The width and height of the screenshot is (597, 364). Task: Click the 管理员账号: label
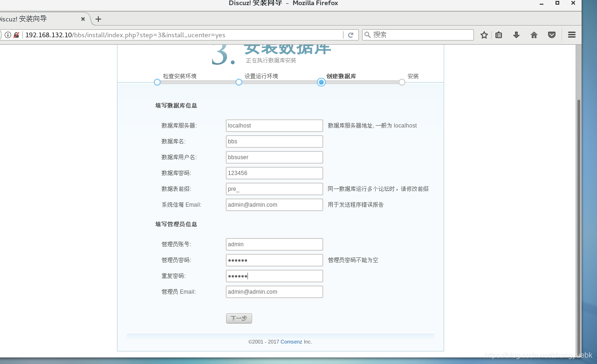pyautogui.click(x=176, y=244)
